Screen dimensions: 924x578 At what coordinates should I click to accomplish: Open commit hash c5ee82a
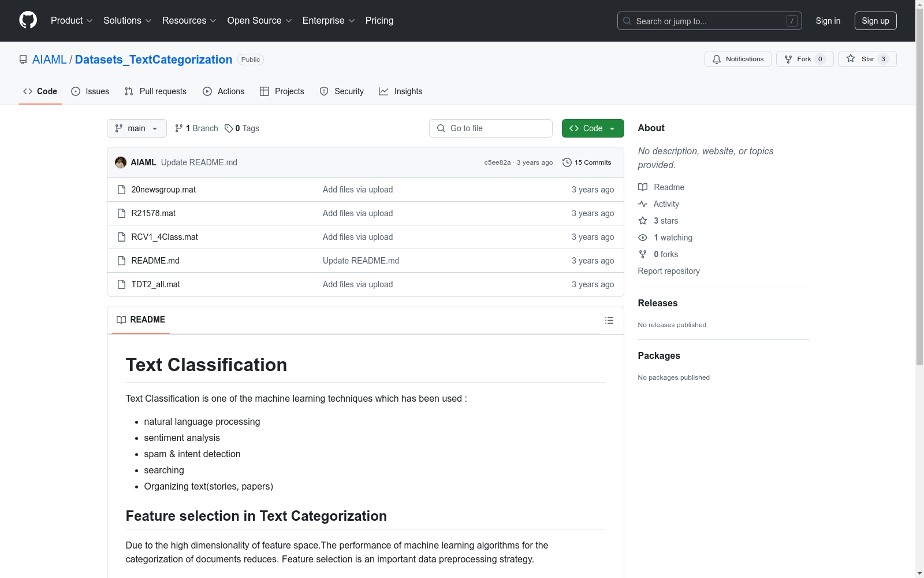pyautogui.click(x=497, y=162)
